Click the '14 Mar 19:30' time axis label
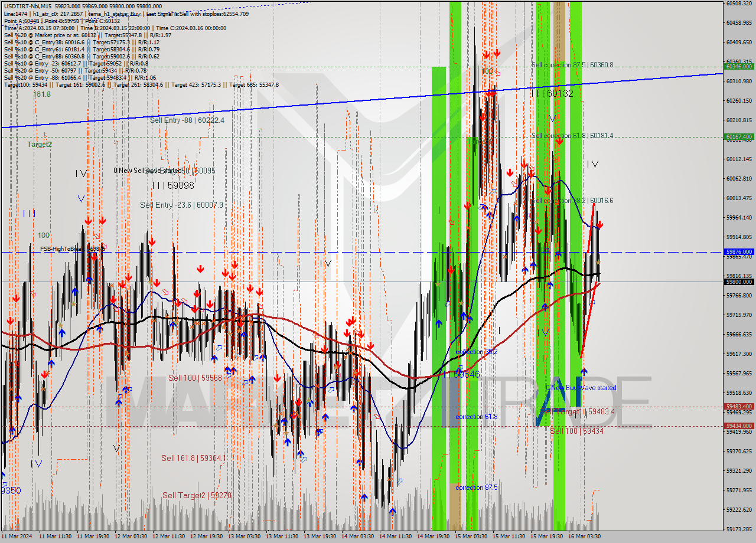756x543 pixels. 434,537
